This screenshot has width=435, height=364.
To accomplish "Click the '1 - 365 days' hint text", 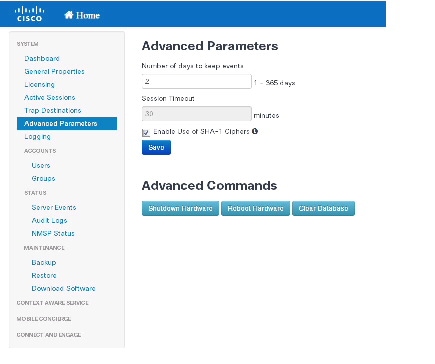I will click(274, 83).
